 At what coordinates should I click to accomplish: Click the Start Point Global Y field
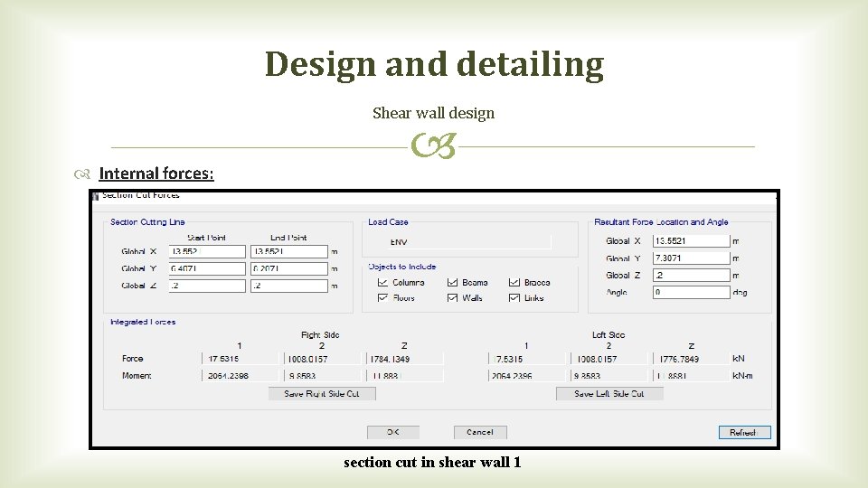pyautogui.click(x=207, y=268)
